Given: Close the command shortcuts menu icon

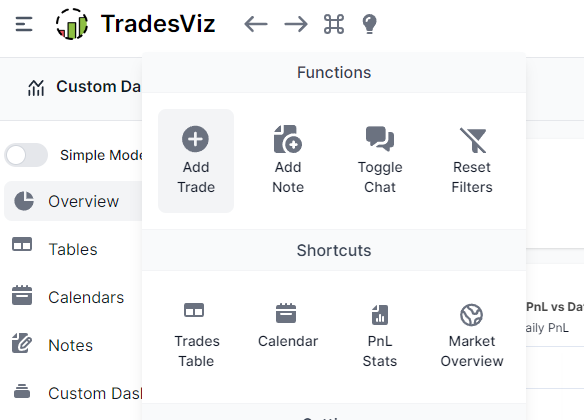Looking at the screenshot, I should 334,24.
